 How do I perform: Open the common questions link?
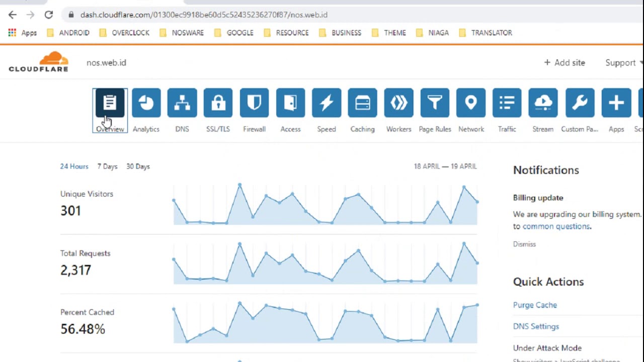[556, 226]
